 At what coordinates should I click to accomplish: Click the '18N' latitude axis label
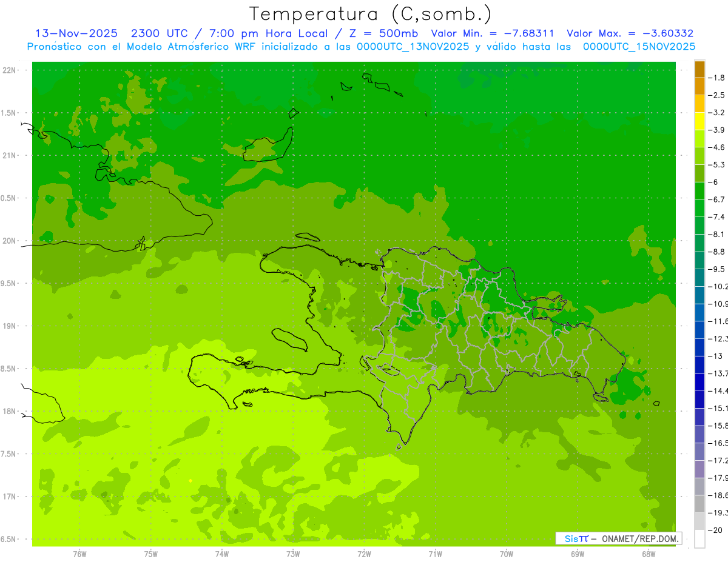click(x=10, y=411)
